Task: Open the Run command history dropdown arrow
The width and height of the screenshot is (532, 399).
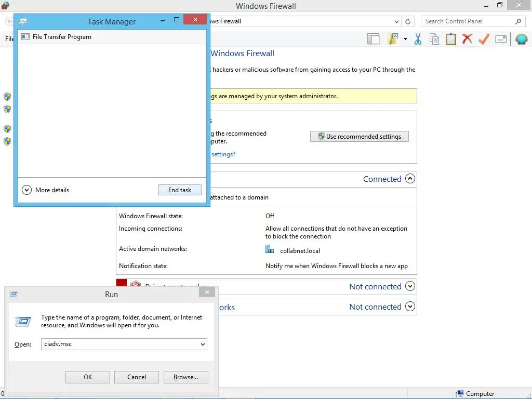Action: (203, 344)
